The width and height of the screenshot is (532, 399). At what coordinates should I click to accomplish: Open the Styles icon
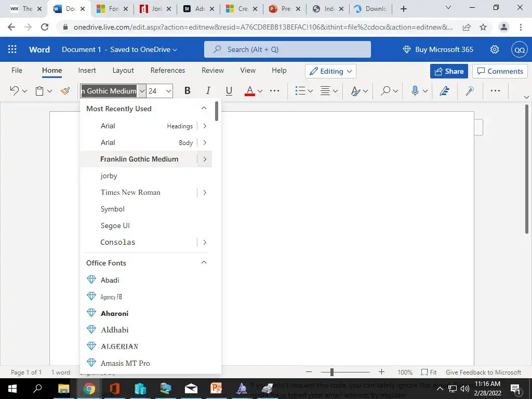click(x=355, y=91)
